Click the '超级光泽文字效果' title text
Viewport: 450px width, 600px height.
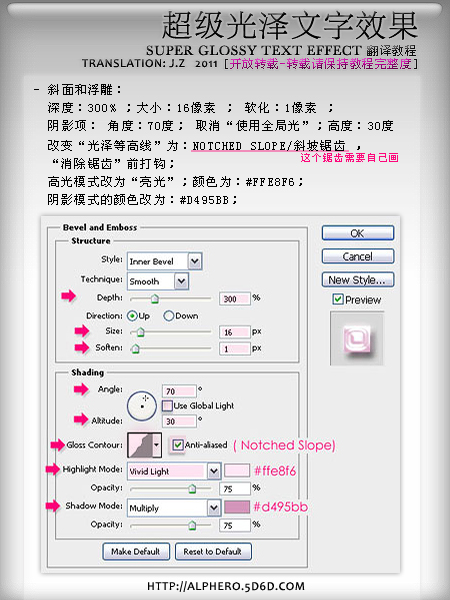[x=290, y=26]
